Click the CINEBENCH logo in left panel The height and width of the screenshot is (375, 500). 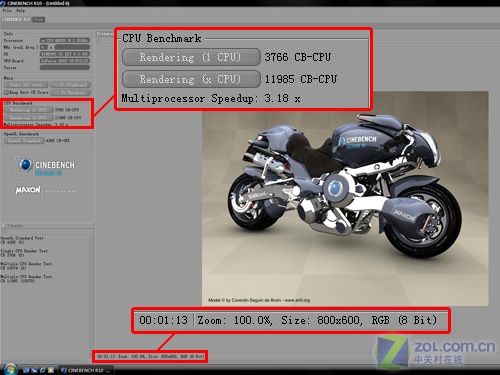[47, 166]
